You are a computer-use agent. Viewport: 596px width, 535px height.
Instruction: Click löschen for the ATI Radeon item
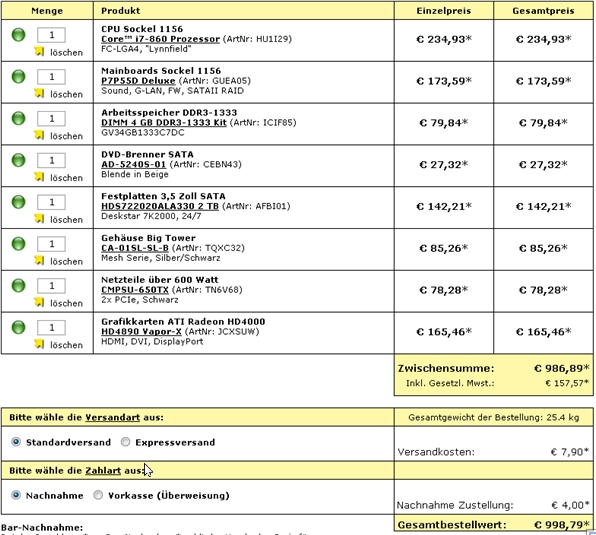(x=67, y=345)
